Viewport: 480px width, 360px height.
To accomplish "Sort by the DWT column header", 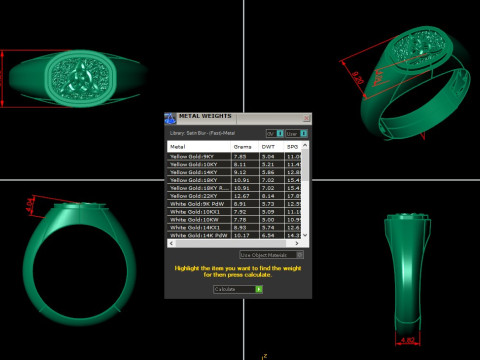I will (271, 147).
